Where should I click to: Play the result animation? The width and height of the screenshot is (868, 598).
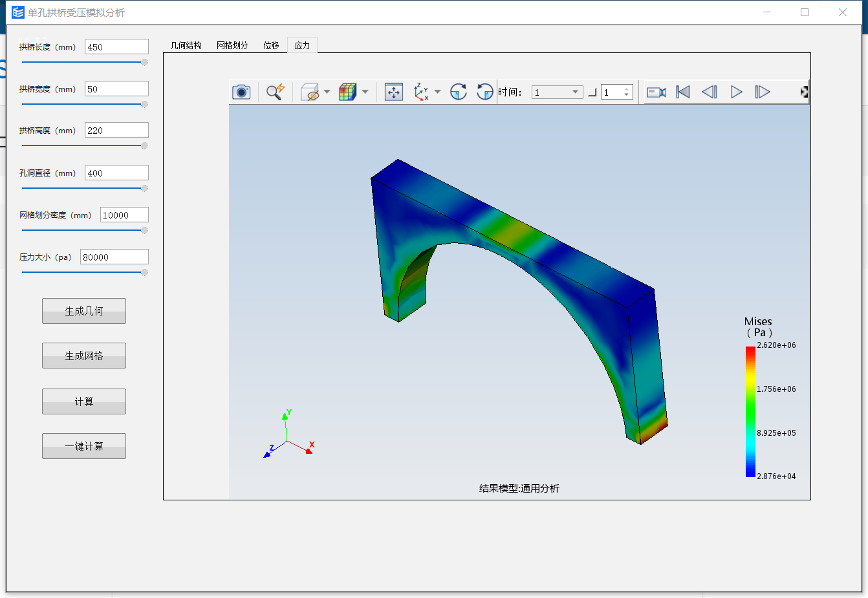(736, 92)
